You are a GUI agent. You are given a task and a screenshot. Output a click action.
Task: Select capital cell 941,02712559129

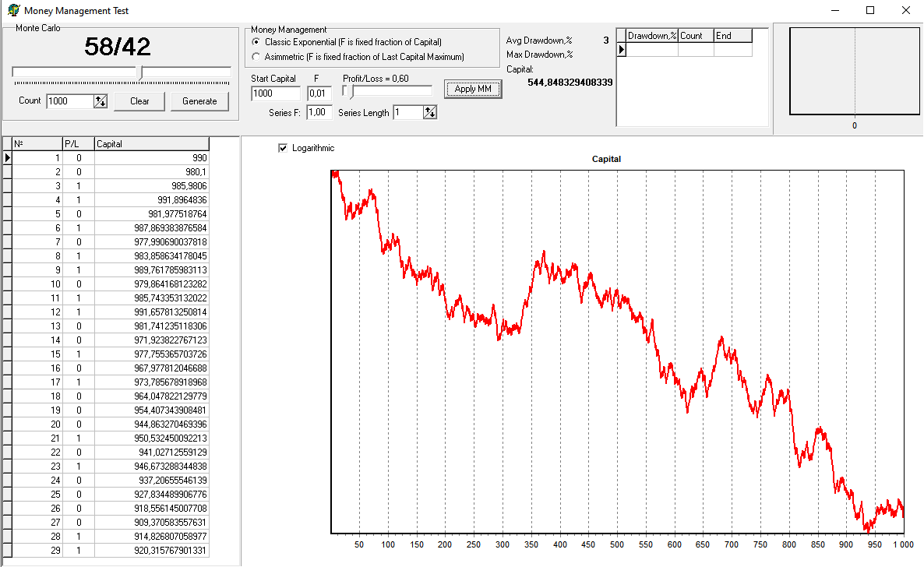point(151,452)
